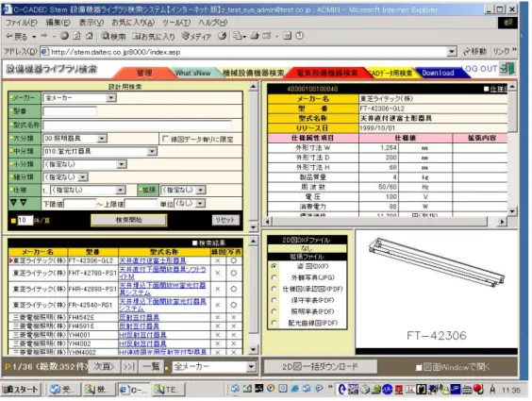
Task: Click the results list vertical scrollbar
Action: [x=253, y=295]
